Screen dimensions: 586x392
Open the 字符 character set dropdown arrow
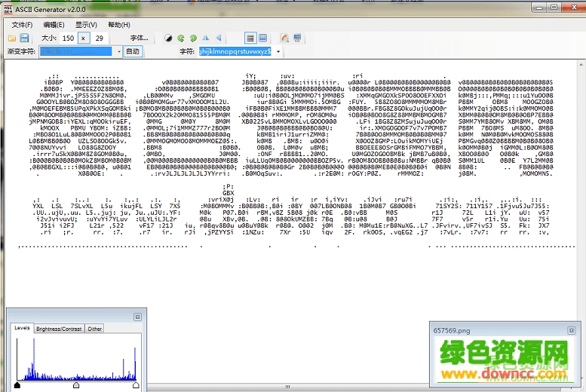[x=278, y=51]
